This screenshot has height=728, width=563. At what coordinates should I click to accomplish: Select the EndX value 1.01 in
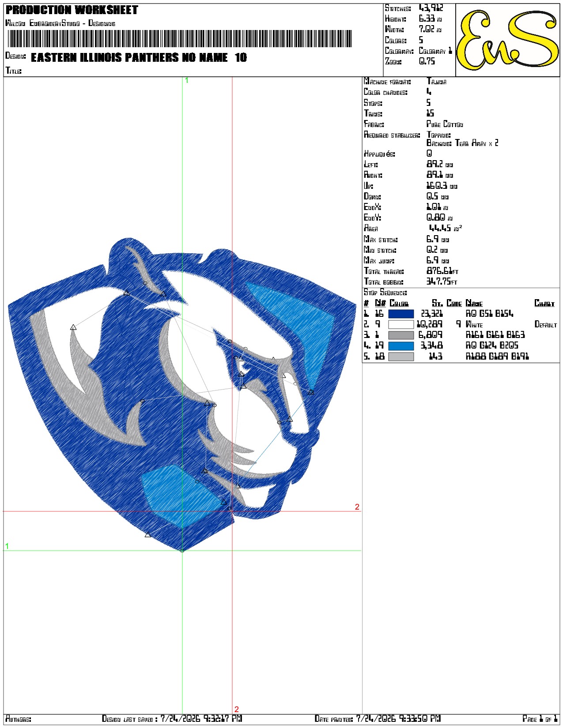tap(437, 207)
